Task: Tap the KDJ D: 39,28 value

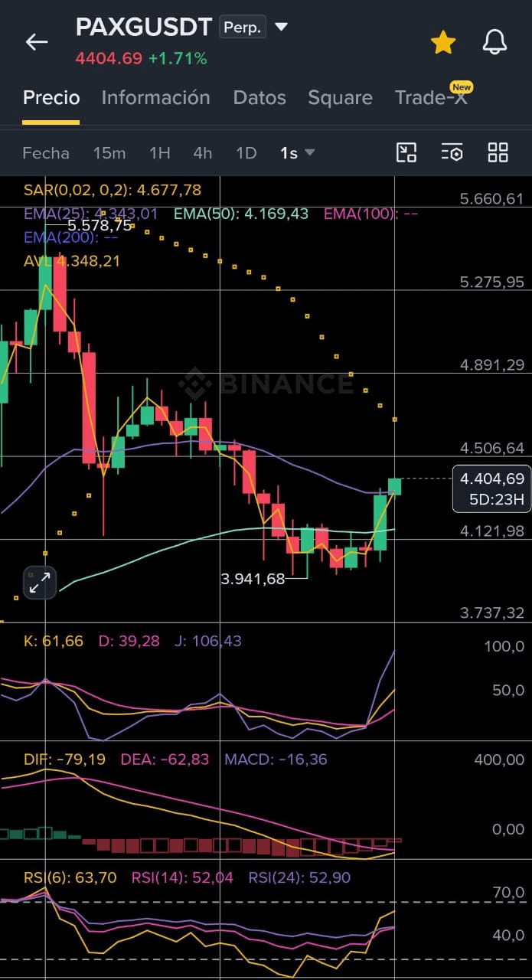Action: coord(129,641)
